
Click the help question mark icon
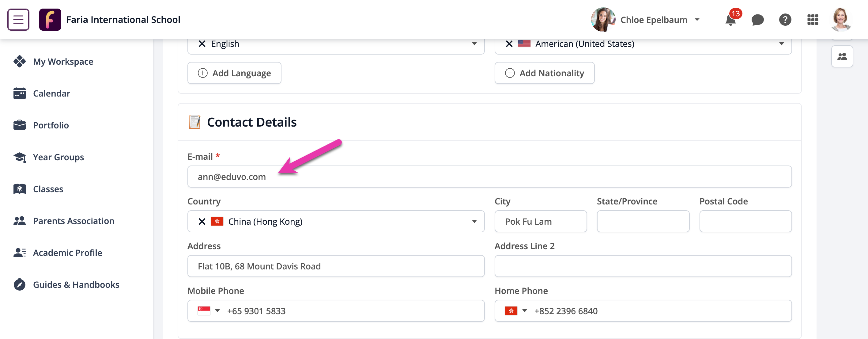coord(785,20)
